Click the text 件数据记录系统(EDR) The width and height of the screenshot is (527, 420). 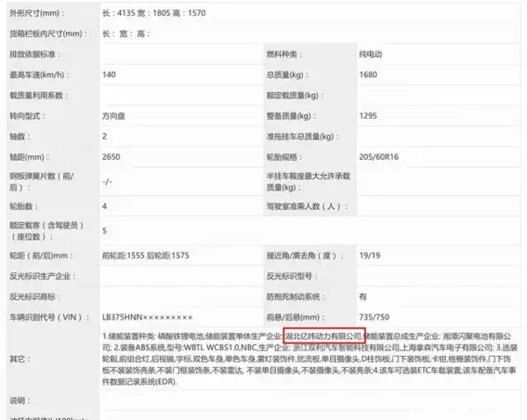[x=139, y=381]
